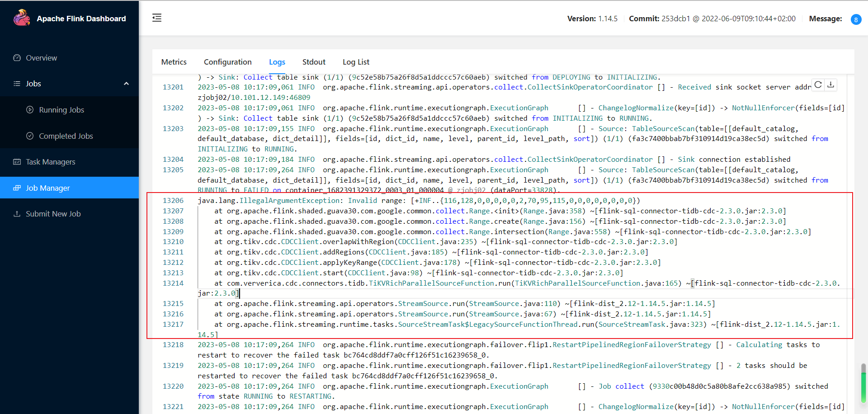Click log line number 13220
The image size is (868, 414).
point(173,386)
